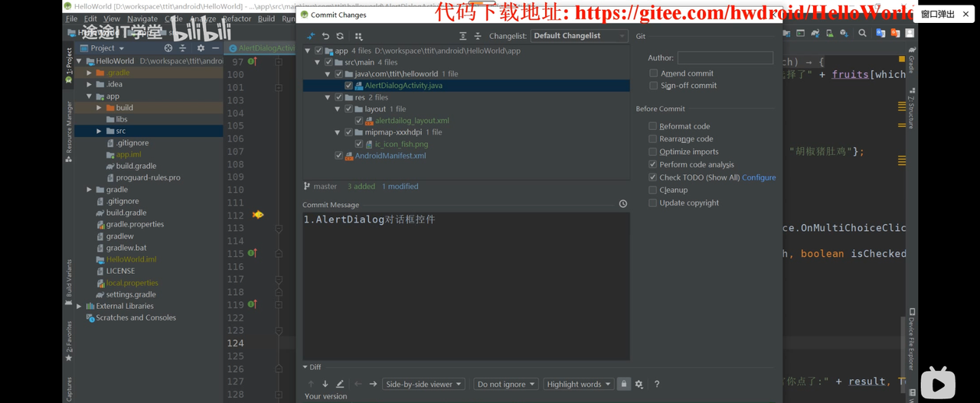Uncheck Check TODO (Show All)

pyautogui.click(x=652, y=177)
